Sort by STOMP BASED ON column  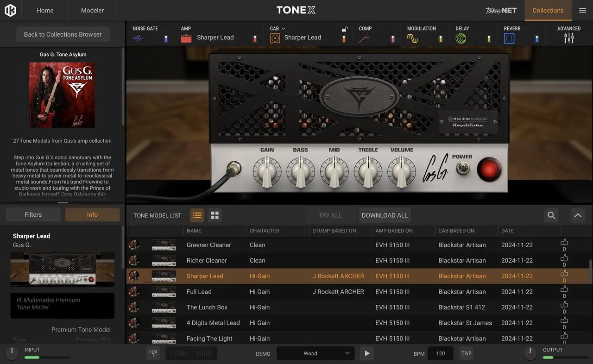(334, 231)
